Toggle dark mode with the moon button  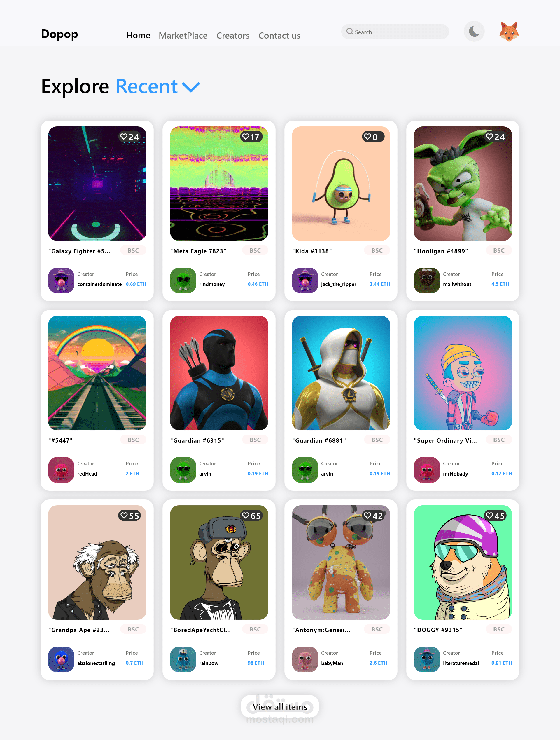coord(474,32)
